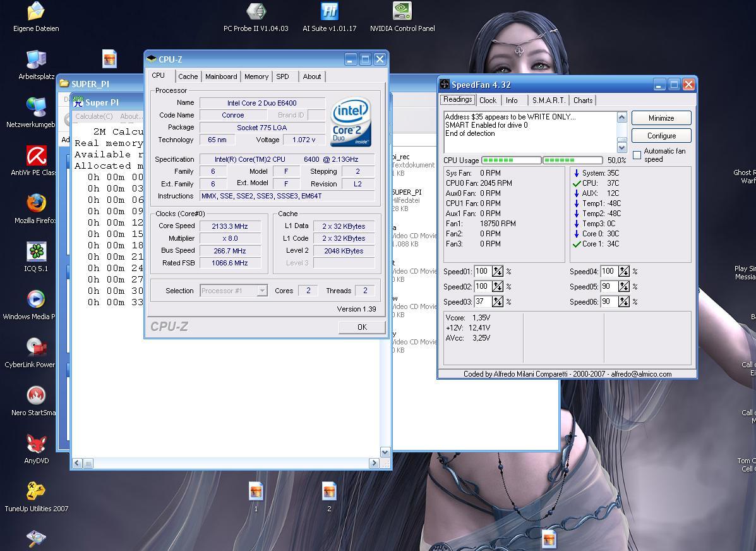Switch to SpeedFan Clock tab
The image size is (756, 551).
coord(488,100)
